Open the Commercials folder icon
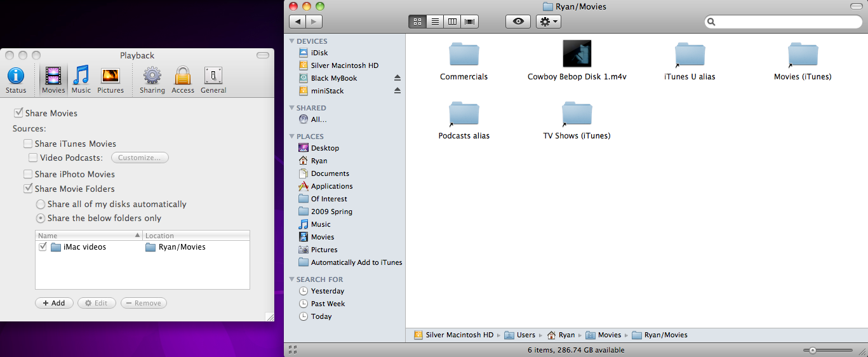Image resolution: width=868 pixels, height=357 pixels. click(x=464, y=54)
